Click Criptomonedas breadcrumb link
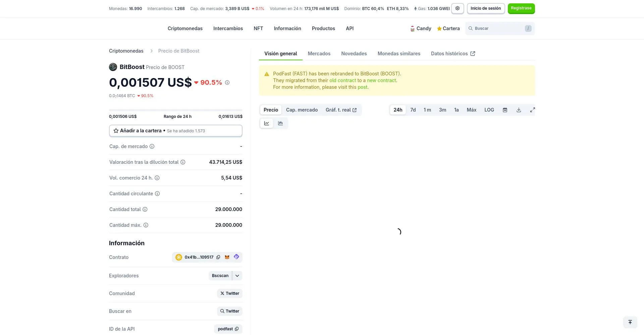 pyautogui.click(x=126, y=51)
